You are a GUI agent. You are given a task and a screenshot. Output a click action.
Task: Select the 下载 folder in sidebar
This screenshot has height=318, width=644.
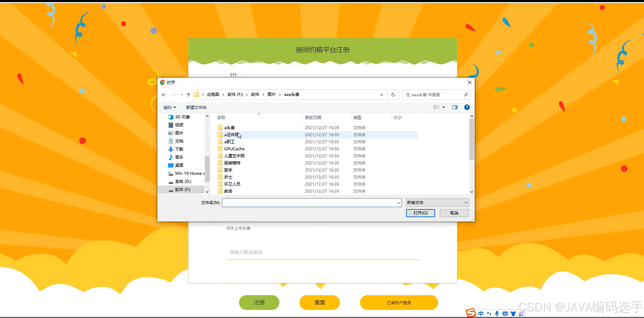coord(179,149)
